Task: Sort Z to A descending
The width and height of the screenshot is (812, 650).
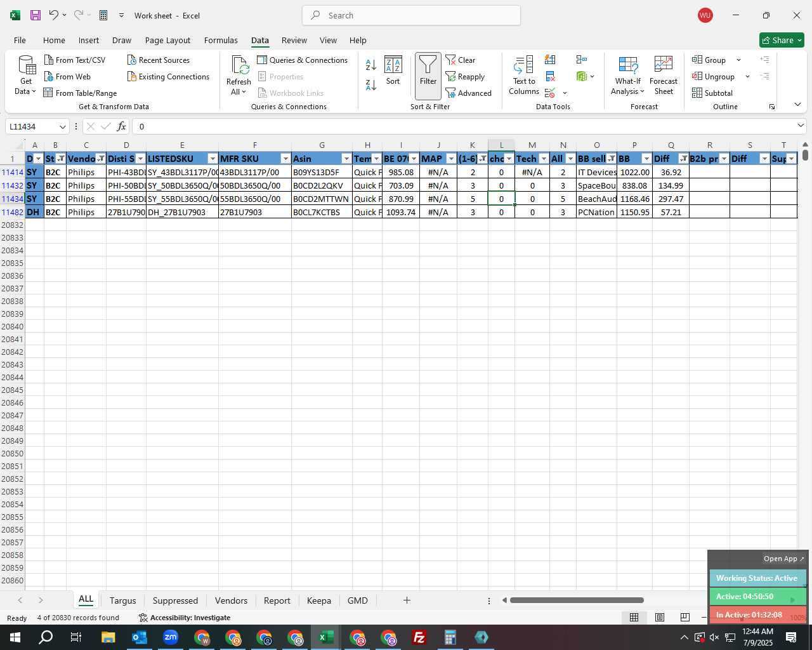Action: click(371, 84)
